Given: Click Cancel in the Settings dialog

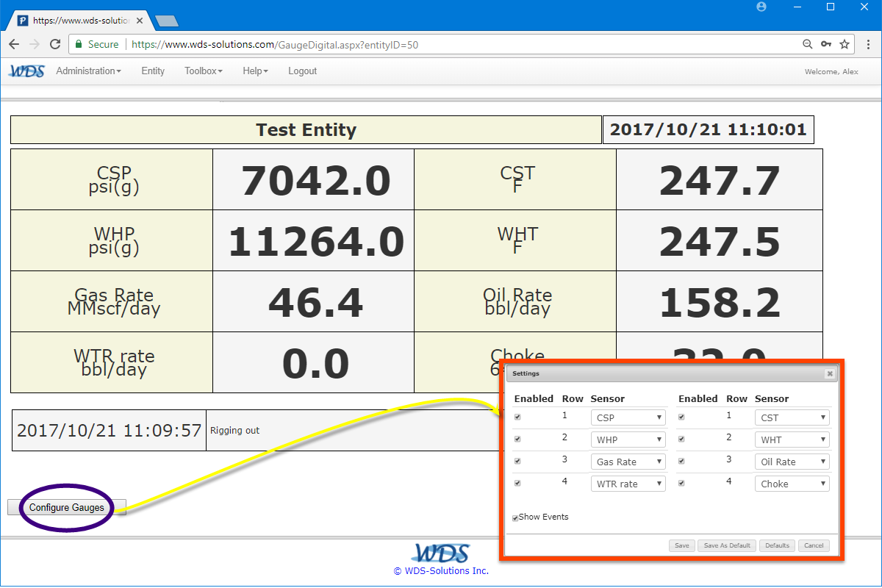Looking at the screenshot, I should (x=814, y=545).
